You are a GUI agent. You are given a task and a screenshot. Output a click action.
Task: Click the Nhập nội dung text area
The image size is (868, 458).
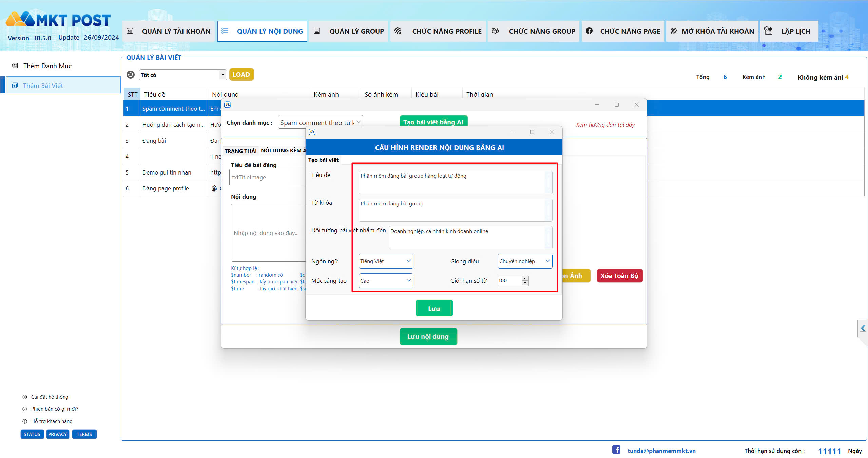coord(269,233)
